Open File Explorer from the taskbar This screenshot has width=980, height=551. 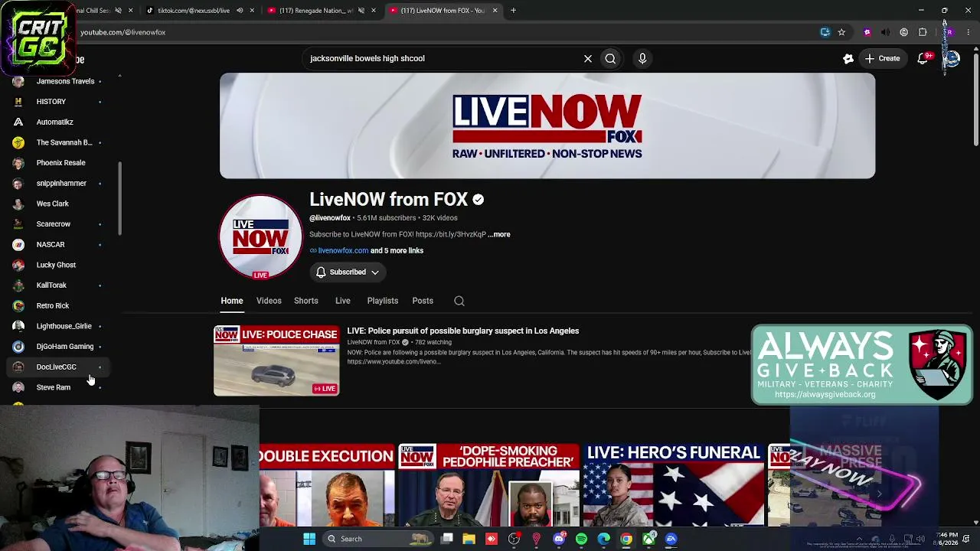coord(469,539)
